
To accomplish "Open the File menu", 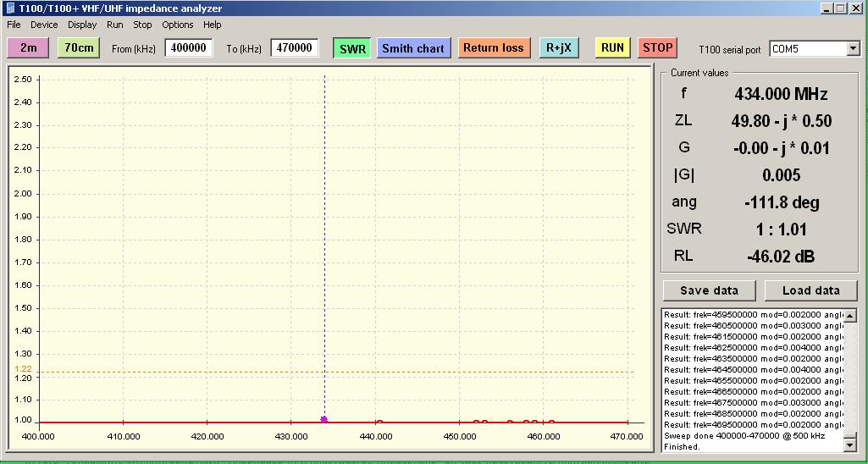I will pyautogui.click(x=14, y=25).
